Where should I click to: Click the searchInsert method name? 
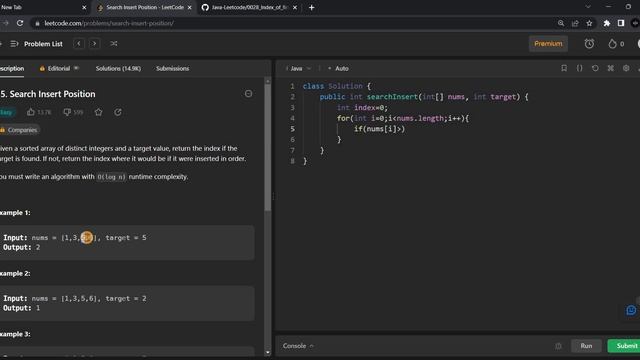392,97
